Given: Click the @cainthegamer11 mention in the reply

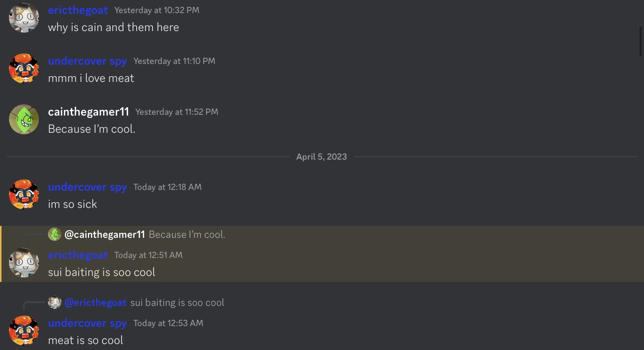Looking at the screenshot, I should point(104,234).
